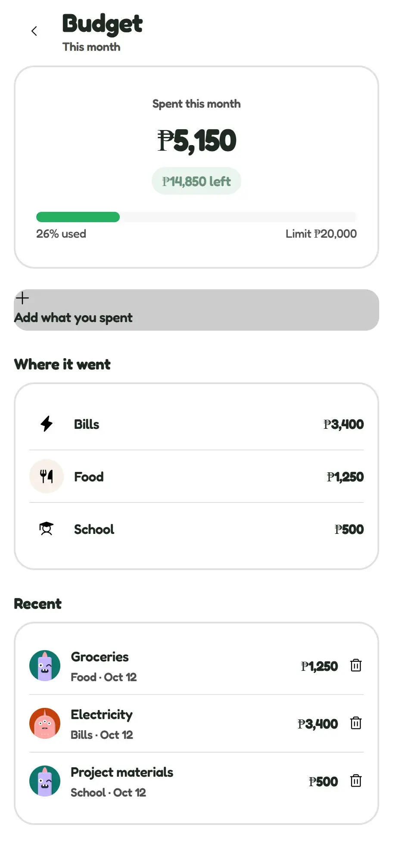Click the Electricity pink monster avatar
The image size is (393, 868).
point(45,723)
